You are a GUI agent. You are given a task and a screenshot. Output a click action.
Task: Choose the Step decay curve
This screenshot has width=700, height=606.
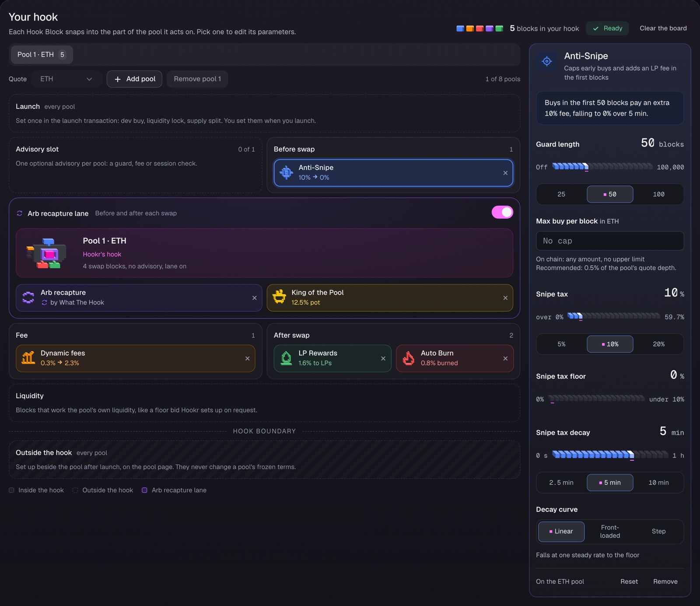point(658,532)
